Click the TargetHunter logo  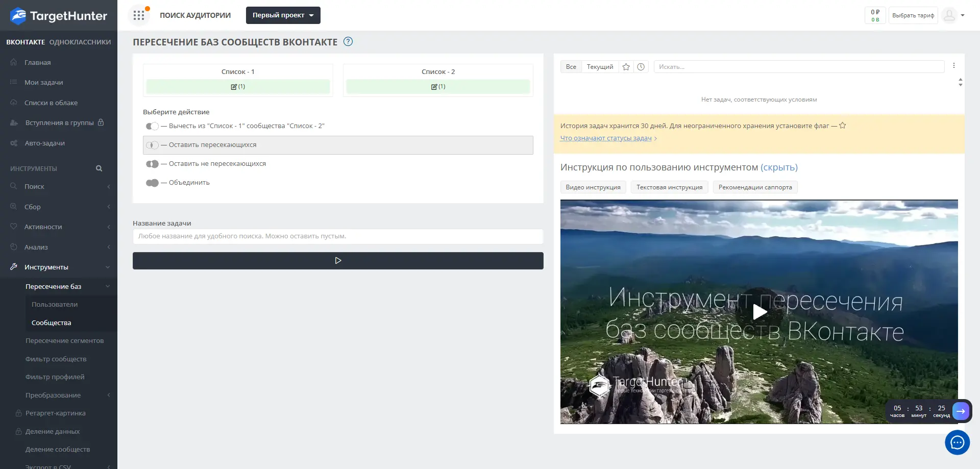click(59, 16)
